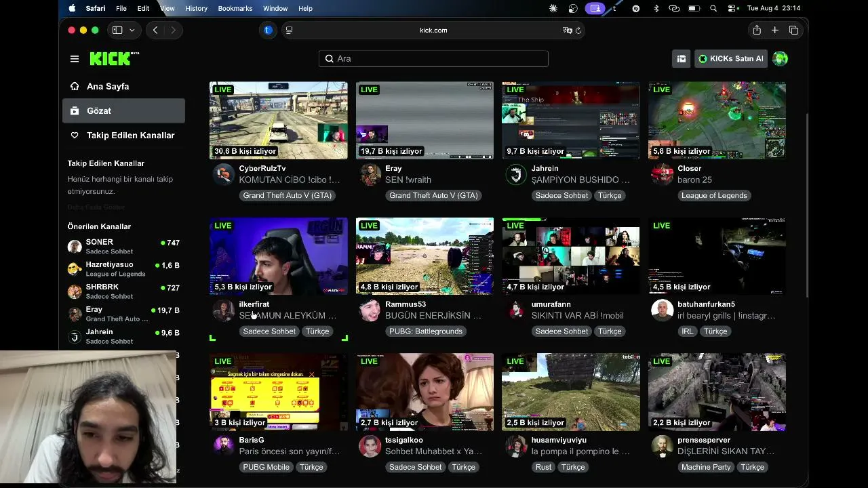Click umurafann's channel avatar

[516, 310]
